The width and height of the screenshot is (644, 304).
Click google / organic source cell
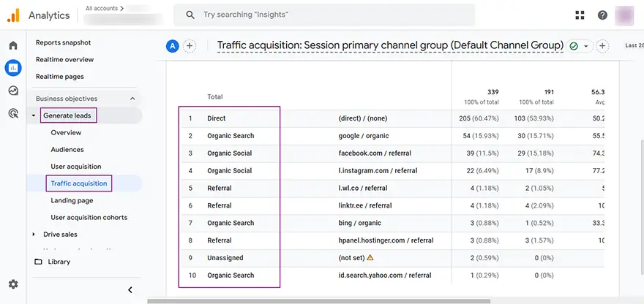364,136
